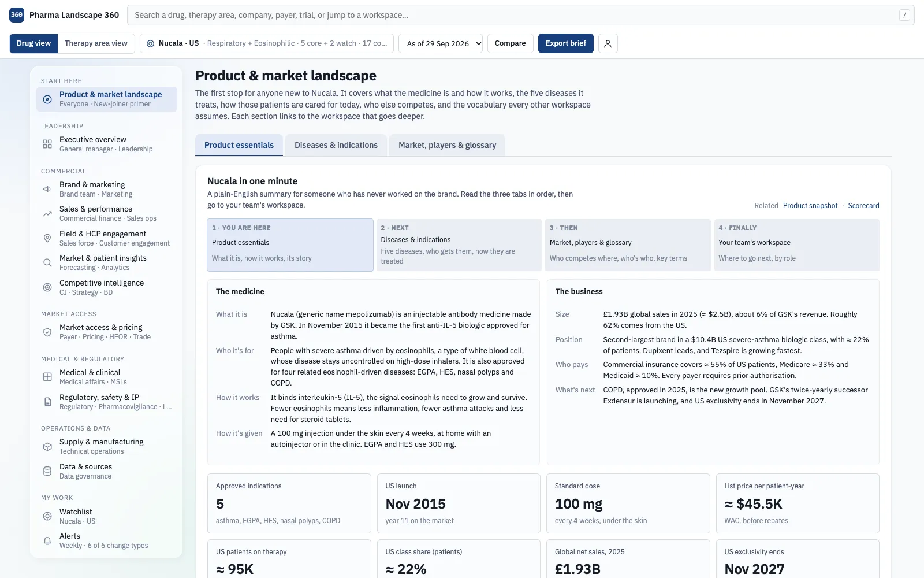This screenshot has height=578, width=924.
Task: Select step 2 Next Diseases & indications card
Action: (459, 245)
